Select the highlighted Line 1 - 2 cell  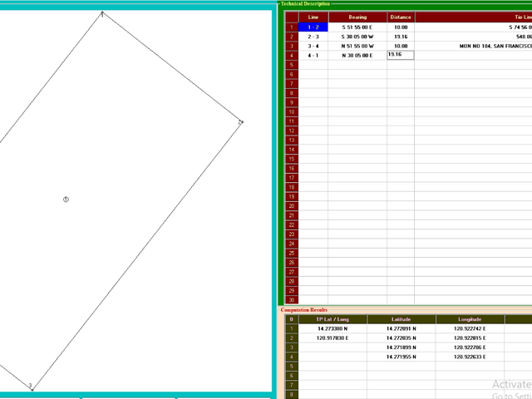tap(313, 27)
